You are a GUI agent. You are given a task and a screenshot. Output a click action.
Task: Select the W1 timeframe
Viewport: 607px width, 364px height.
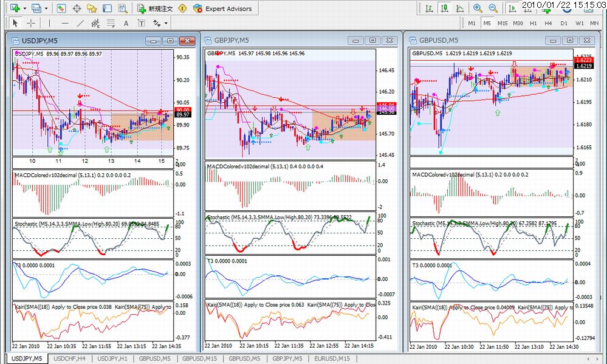point(580,23)
